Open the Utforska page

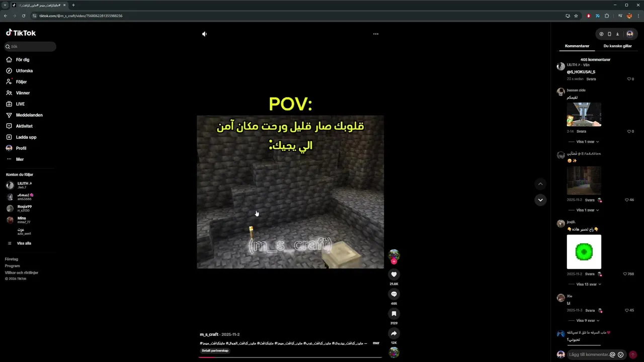[x=24, y=71]
